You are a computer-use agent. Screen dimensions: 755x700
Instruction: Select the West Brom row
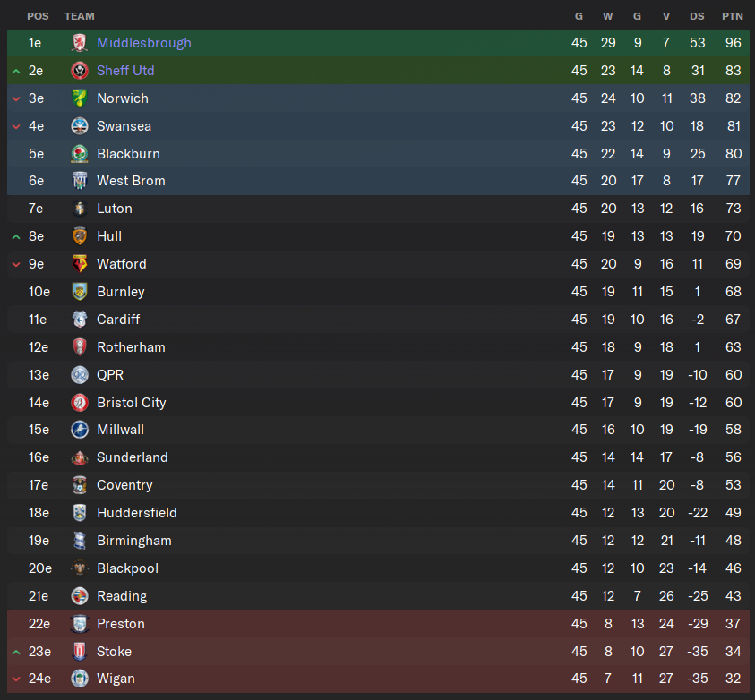coord(378,181)
